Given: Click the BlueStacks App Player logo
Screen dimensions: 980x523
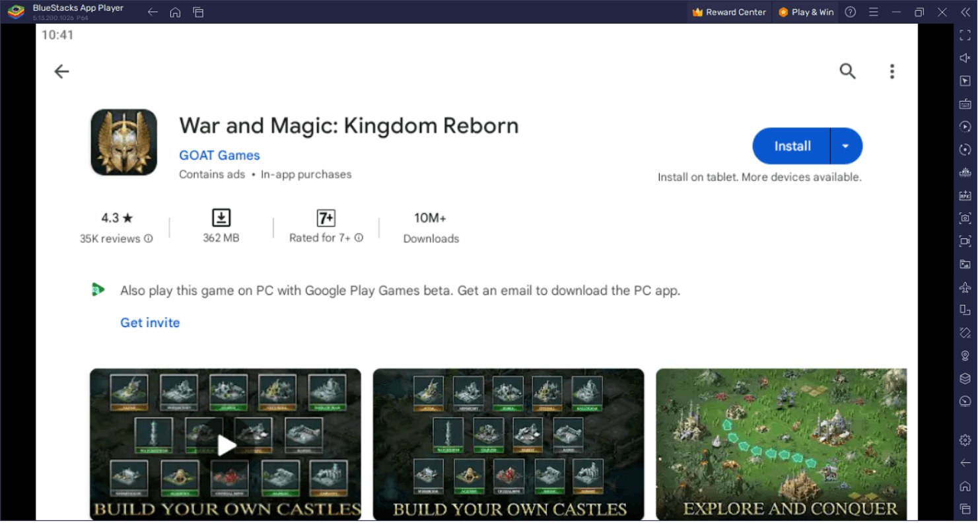Looking at the screenshot, I should [x=16, y=12].
